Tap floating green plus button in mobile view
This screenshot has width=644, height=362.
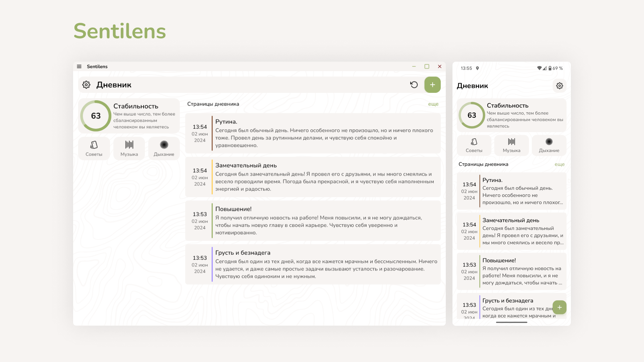click(559, 307)
